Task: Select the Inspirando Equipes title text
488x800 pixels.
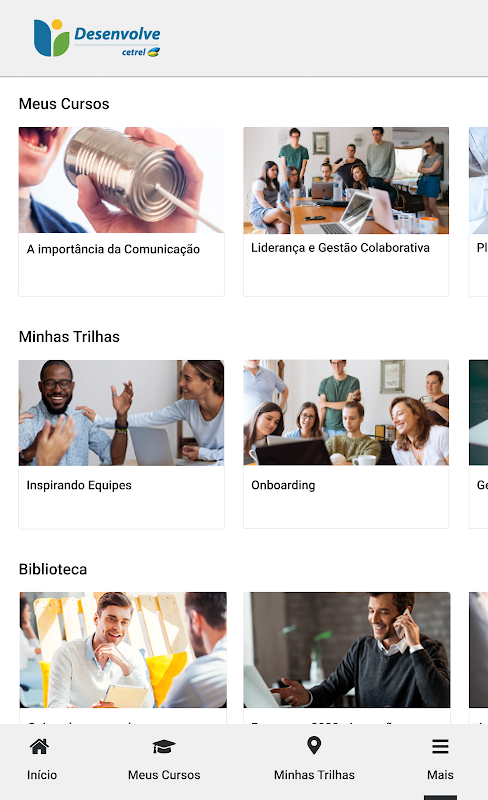Action: point(79,485)
